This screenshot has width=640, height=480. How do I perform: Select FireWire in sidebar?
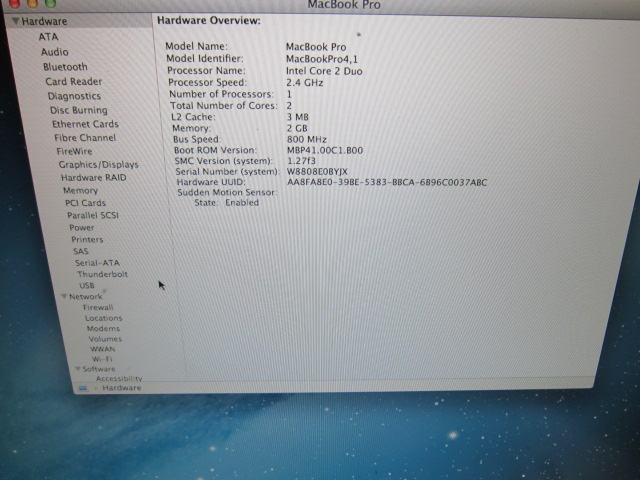[74, 151]
